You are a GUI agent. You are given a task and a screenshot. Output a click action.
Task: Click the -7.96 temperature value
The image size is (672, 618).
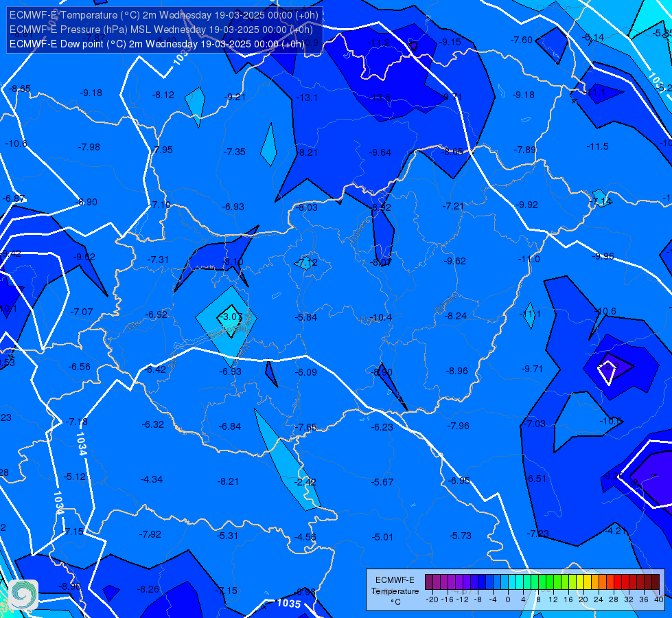tap(458, 426)
